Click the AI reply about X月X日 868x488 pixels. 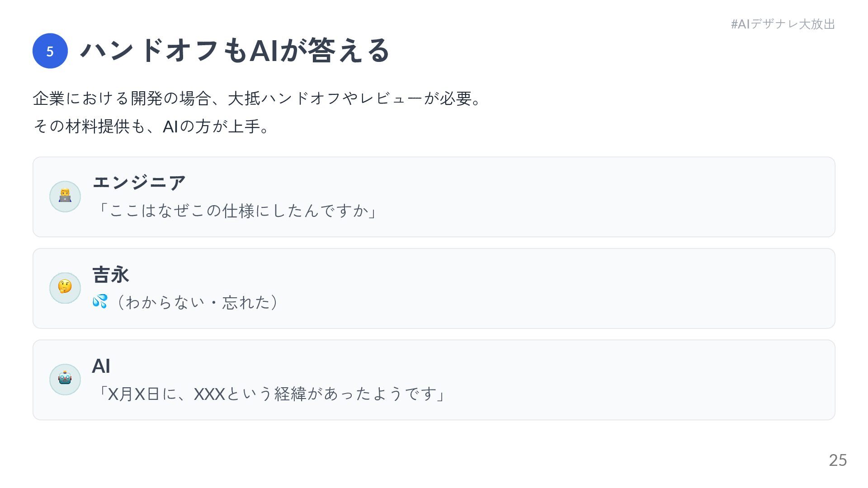270,394
